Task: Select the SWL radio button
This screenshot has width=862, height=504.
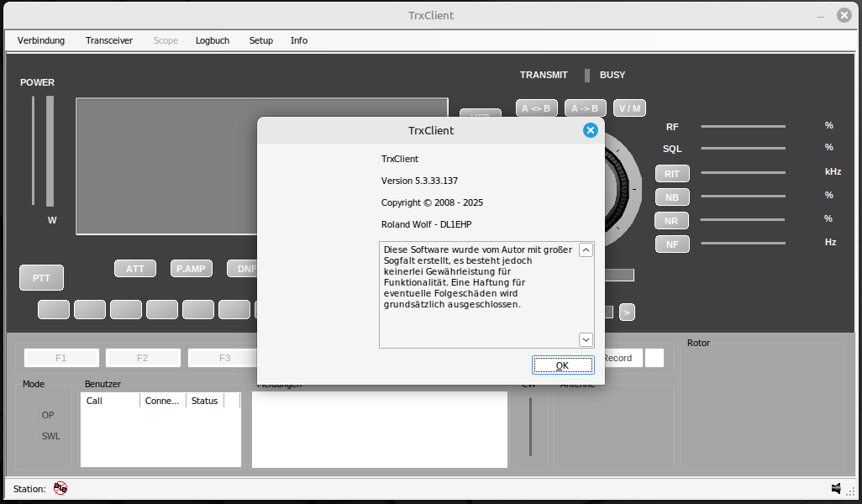Action: [x=32, y=436]
